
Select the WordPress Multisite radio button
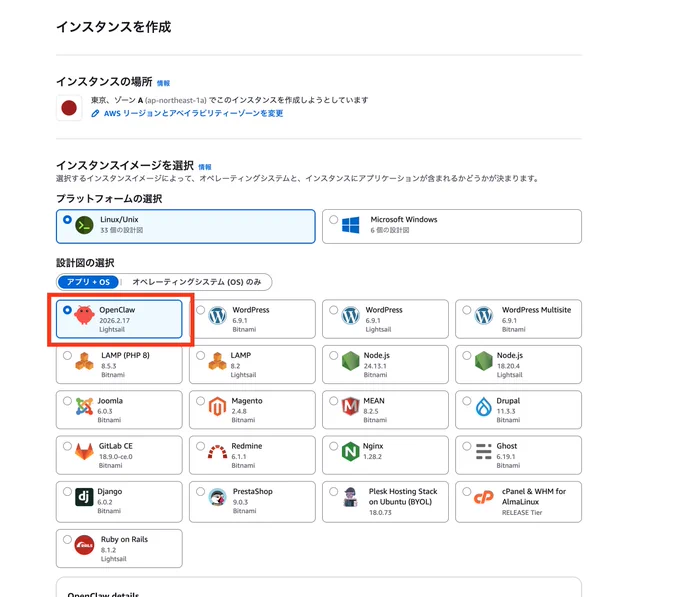pos(467,310)
